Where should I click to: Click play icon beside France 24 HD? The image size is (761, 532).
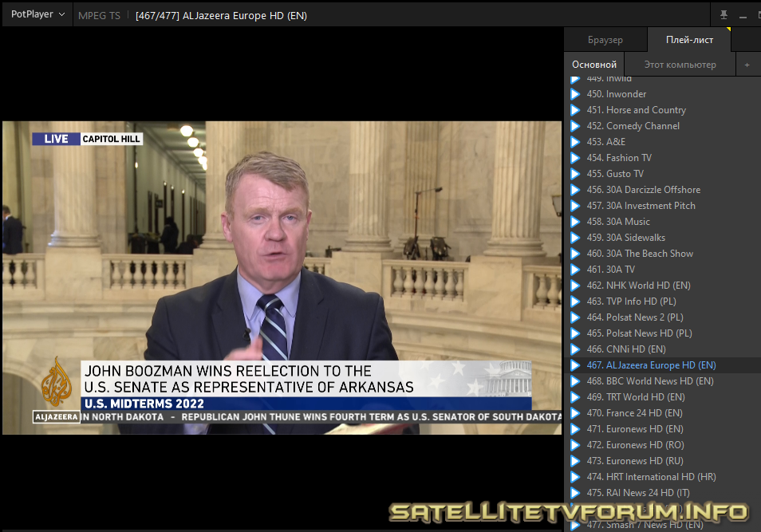pyautogui.click(x=575, y=413)
